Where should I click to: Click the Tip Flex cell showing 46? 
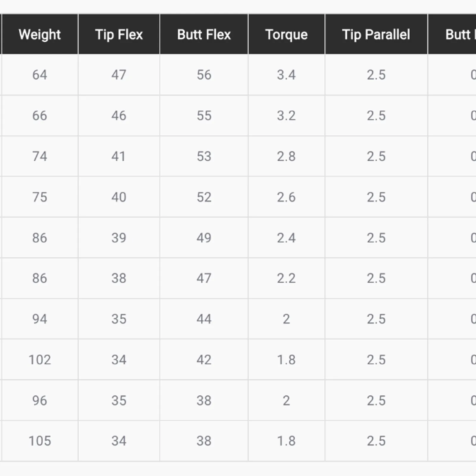click(x=119, y=115)
